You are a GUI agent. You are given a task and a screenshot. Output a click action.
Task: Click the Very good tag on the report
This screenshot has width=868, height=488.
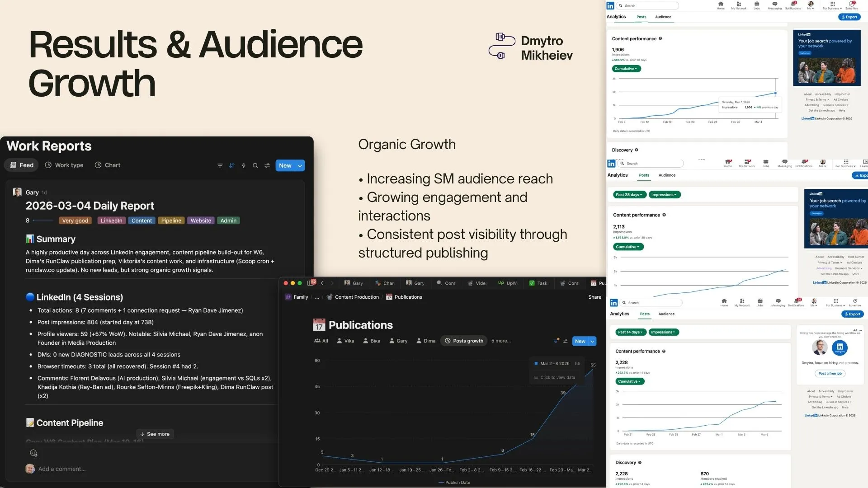point(75,221)
